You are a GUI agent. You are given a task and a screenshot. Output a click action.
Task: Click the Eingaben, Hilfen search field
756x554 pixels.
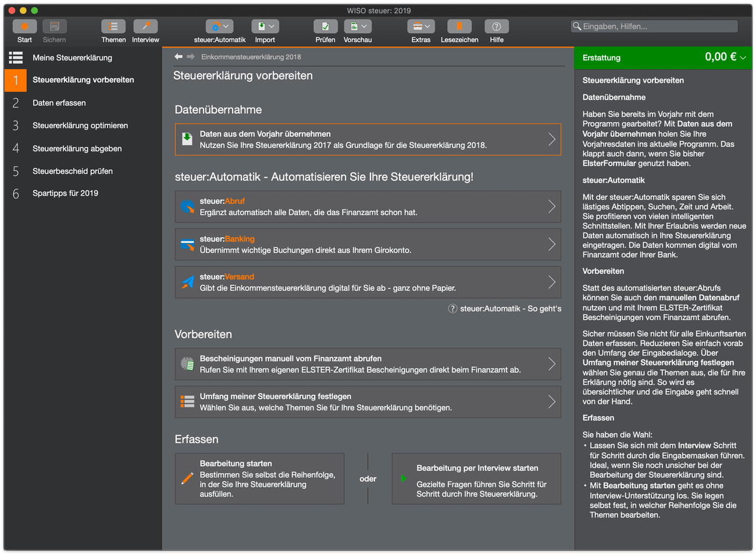pos(654,26)
